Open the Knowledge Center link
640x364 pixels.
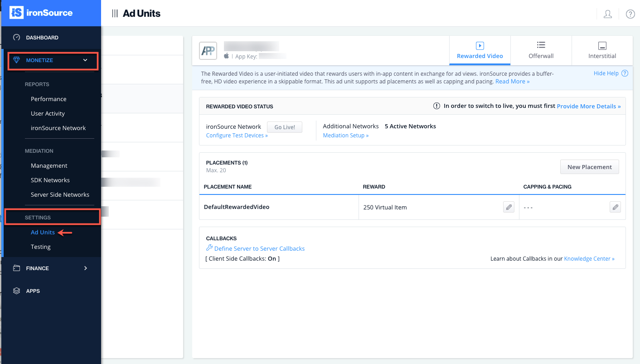coord(589,259)
